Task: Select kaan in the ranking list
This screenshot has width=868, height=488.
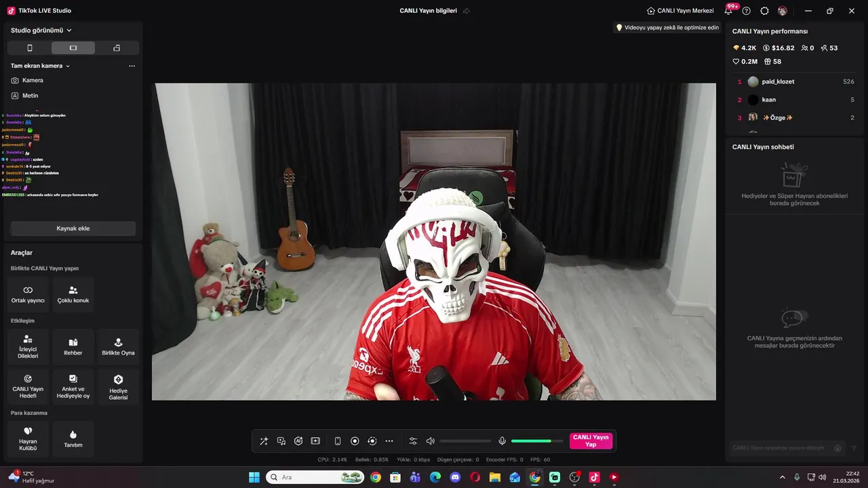Action: point(795,100)
